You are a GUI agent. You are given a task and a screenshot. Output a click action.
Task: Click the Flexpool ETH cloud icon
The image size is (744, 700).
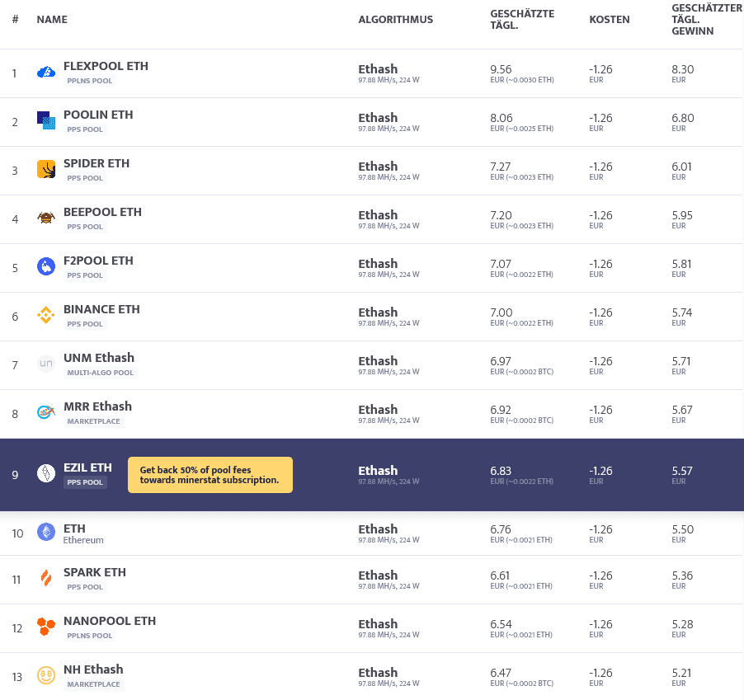pyautogui.click(x=46, y=72)
